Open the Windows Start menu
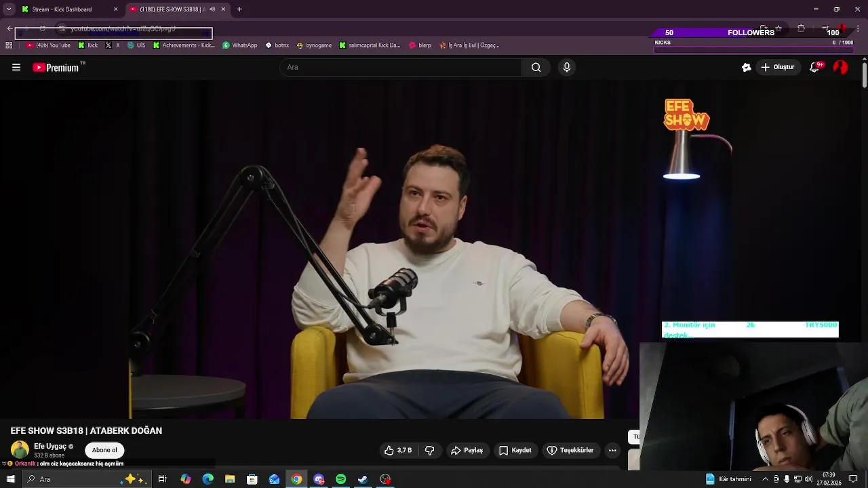The width and height of the screenshot is (868, 488). click(x=10, y=479)
